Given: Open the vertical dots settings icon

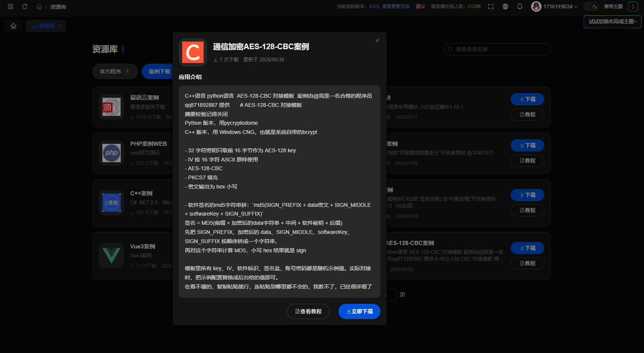Looking at the screenshot, I should tap(633, 6).
